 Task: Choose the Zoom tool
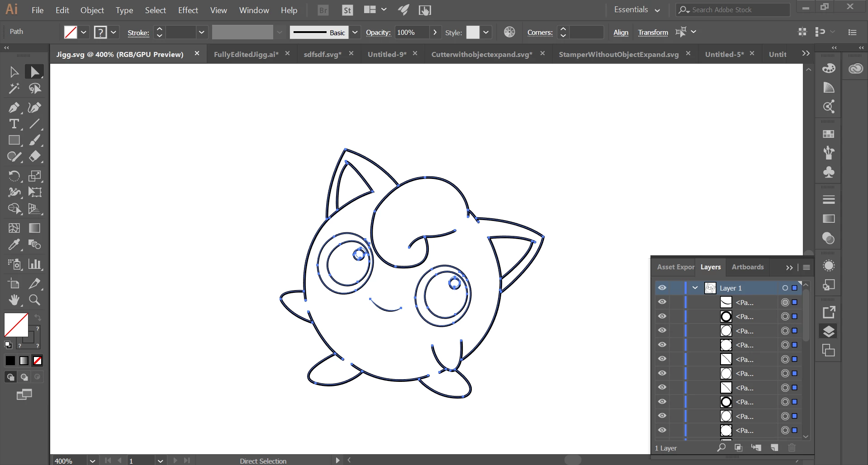pos(34,300)
